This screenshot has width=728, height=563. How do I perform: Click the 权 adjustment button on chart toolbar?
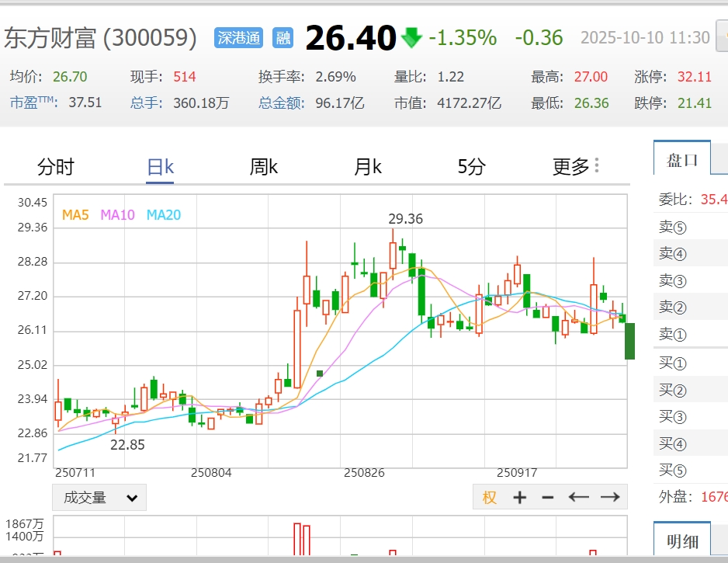(x=490, y=498)
